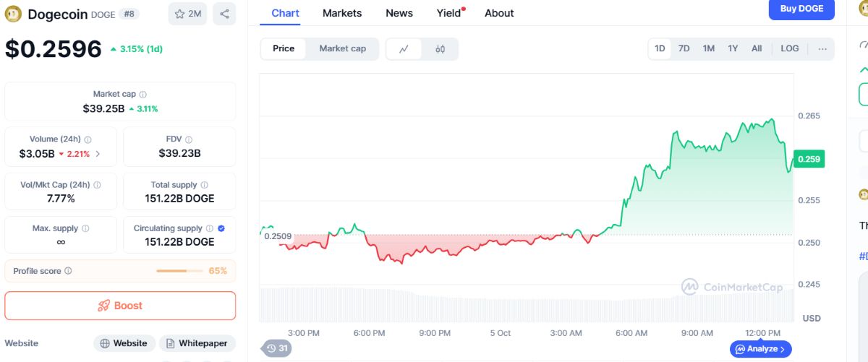This screenshot has height=362, width=868.
Task: Open the Markets tab
Action: (x=342, y=13)
